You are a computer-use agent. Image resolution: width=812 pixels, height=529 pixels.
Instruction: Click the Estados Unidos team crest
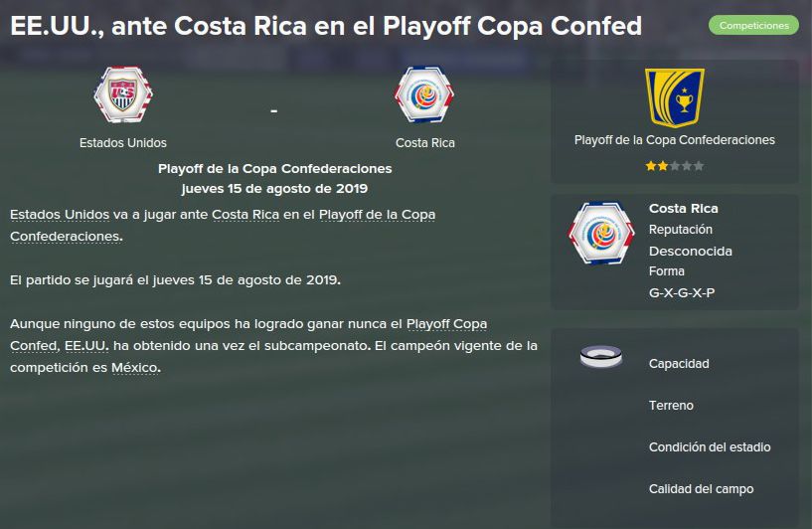coord(123,94)
